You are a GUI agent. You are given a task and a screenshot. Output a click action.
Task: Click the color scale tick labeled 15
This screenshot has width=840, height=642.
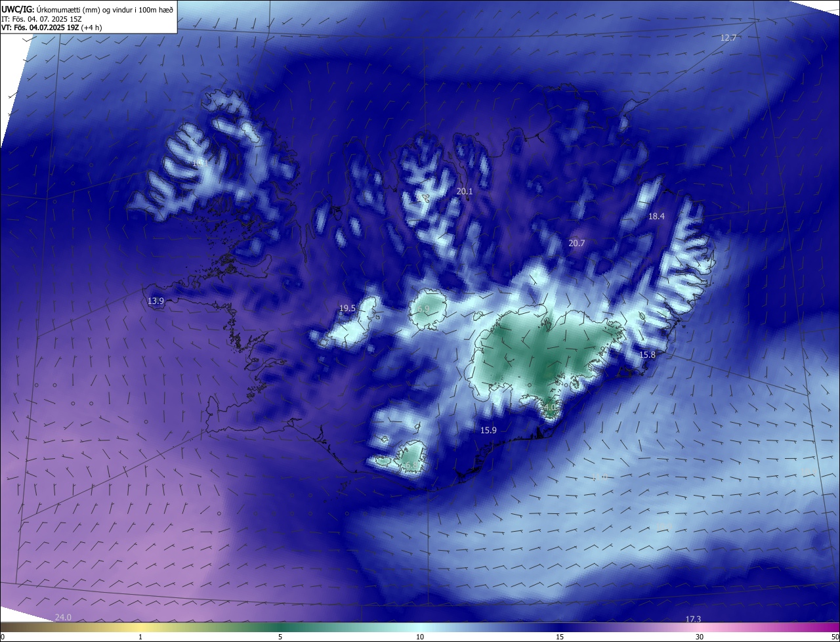coord(560,637)
